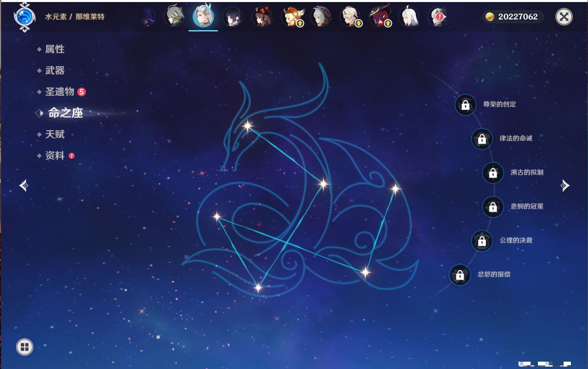This screenshot has height=369, width=588.
Task: Select Klee's red-hat character portrait
Action: (x=292, y=17)
